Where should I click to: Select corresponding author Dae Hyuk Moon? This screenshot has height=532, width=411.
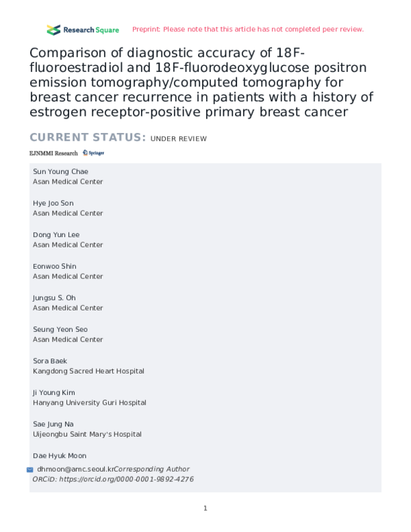pos(60,455)
